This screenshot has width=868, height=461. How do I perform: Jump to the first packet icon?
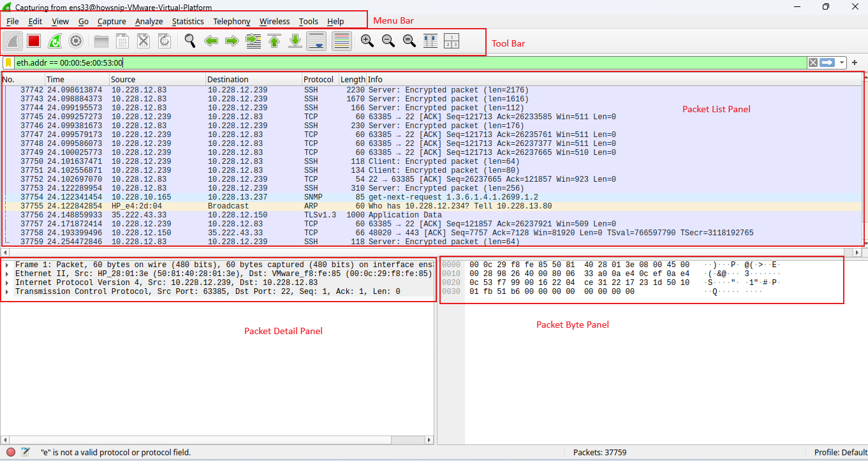274,41
